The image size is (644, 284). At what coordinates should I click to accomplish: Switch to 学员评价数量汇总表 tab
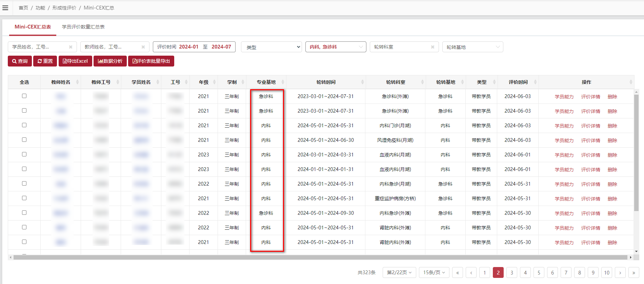[x=83, y=27]
